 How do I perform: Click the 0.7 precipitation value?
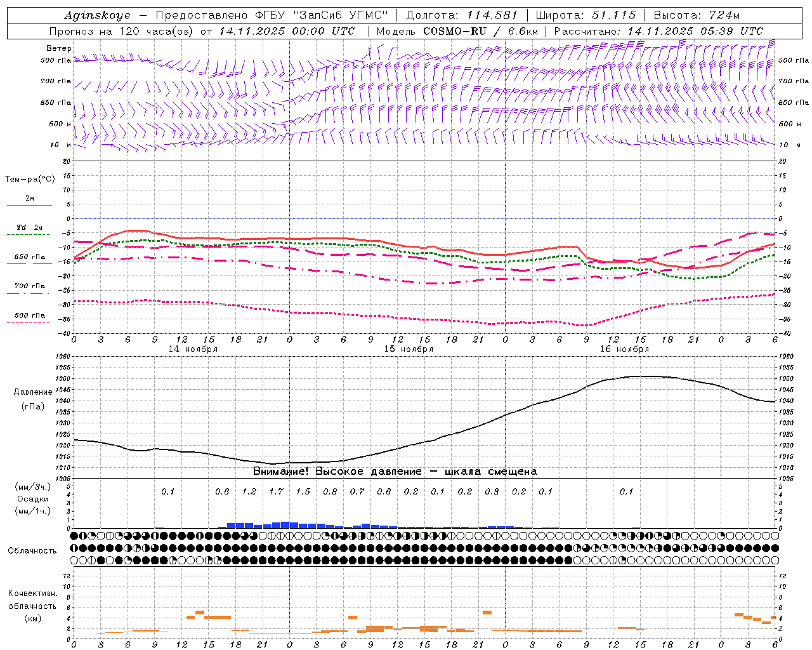click(x=357, y=491)
